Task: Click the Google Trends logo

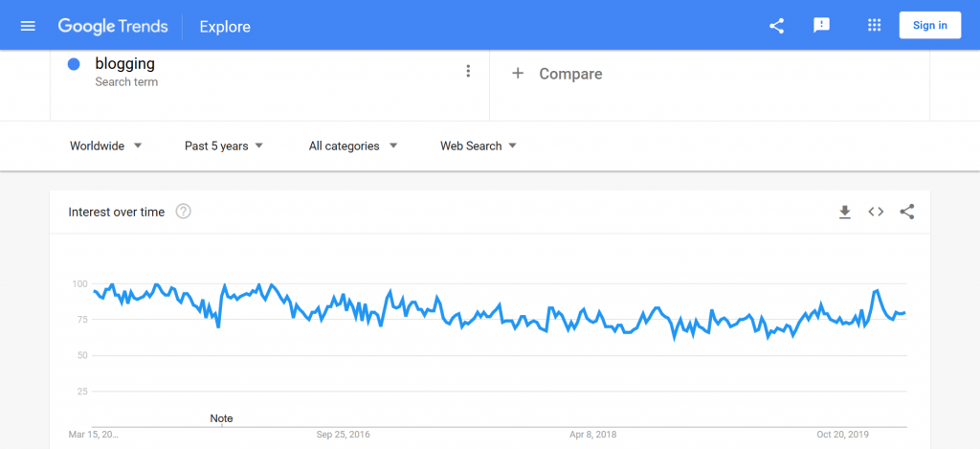Action: pos(113,26)
